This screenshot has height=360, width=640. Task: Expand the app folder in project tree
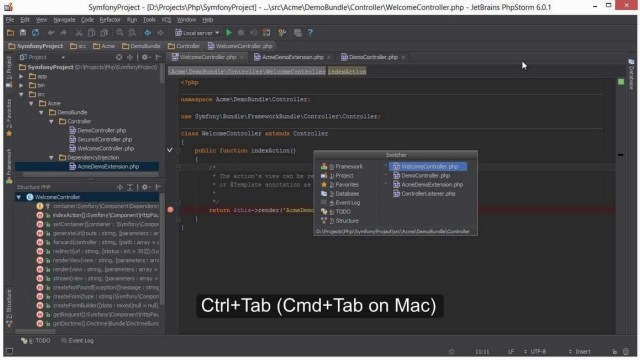pos(21,76)
